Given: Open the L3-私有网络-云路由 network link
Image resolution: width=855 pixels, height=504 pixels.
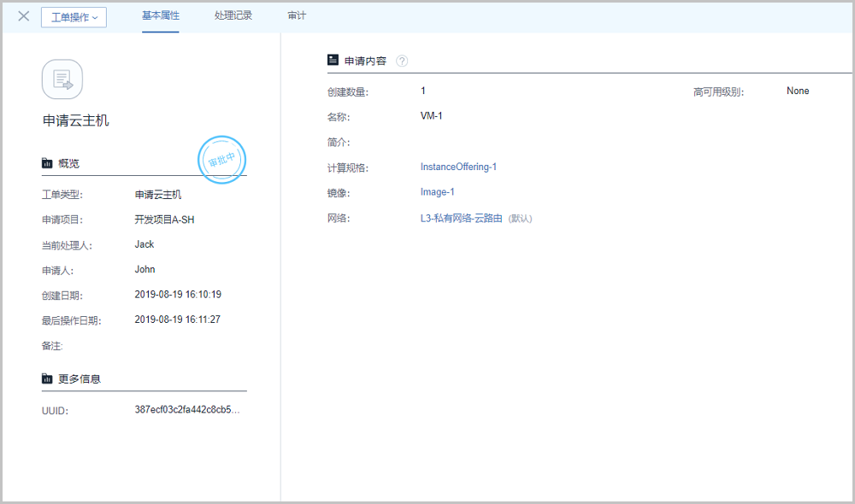Looking at the screenshot, I should [x=461, y=218].
